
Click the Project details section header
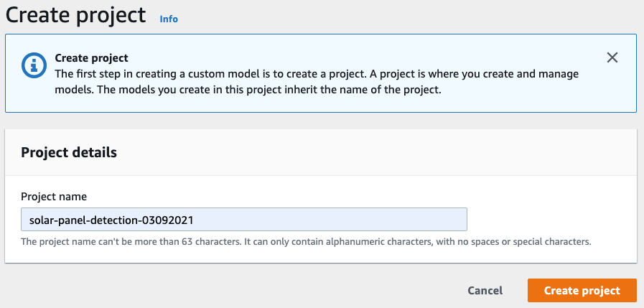point(69,152)
